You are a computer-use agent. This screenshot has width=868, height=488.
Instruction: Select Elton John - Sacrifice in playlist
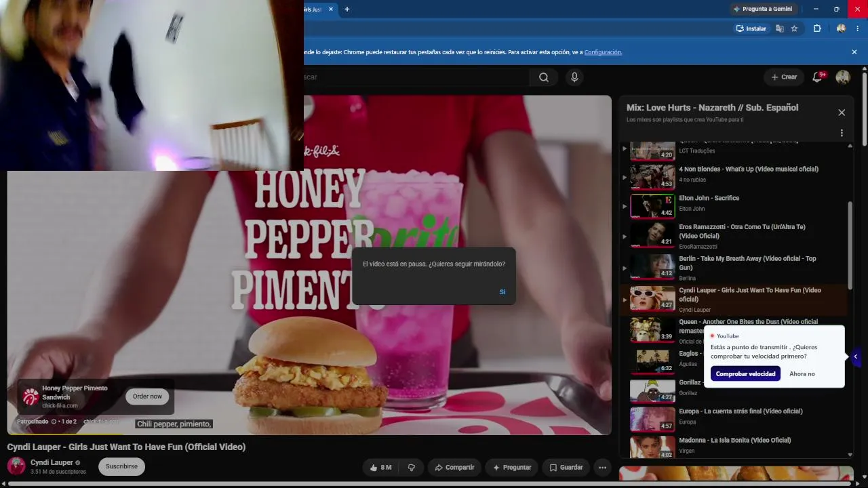(x=709, y=198)
